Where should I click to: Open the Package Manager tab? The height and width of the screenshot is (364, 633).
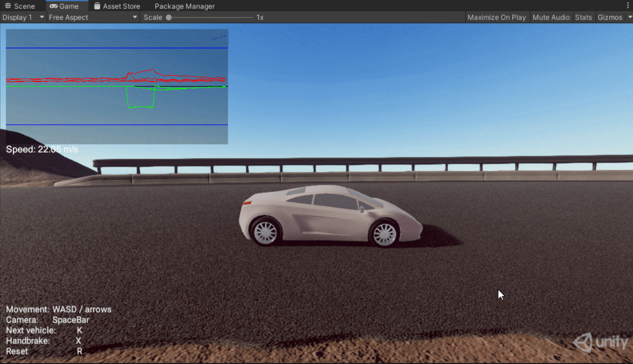184,6
